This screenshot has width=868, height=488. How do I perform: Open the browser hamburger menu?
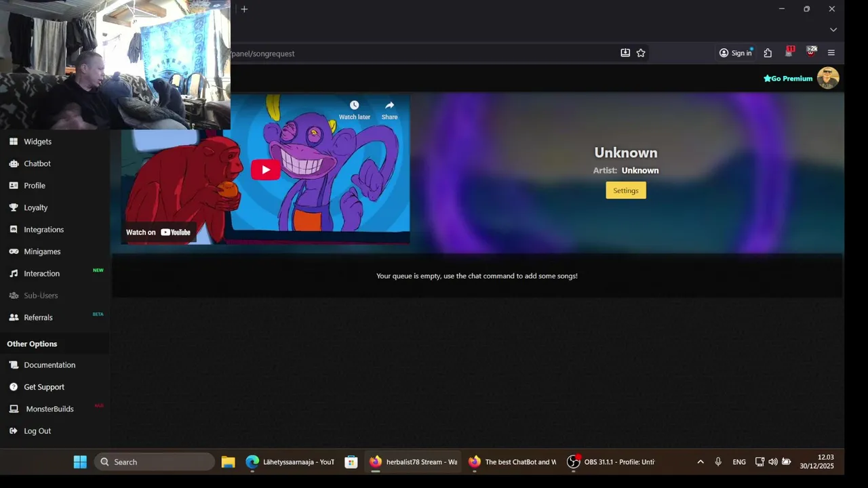831,53
